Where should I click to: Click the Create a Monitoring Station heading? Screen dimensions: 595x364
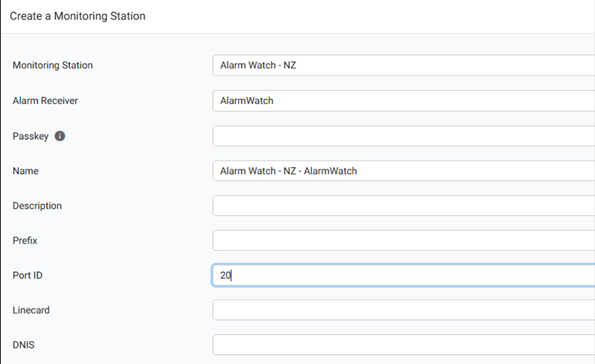[77, 16]
